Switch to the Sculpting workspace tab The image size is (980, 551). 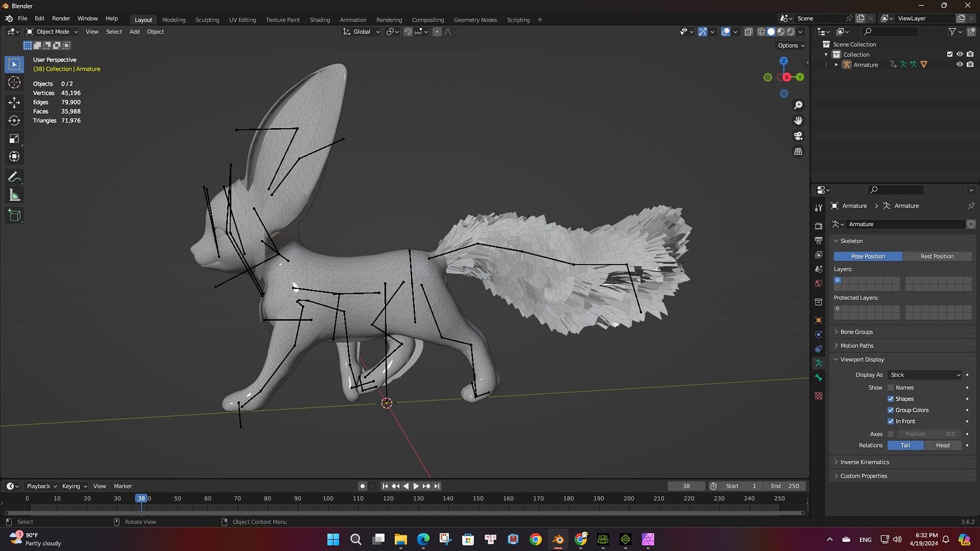(207, 20)
